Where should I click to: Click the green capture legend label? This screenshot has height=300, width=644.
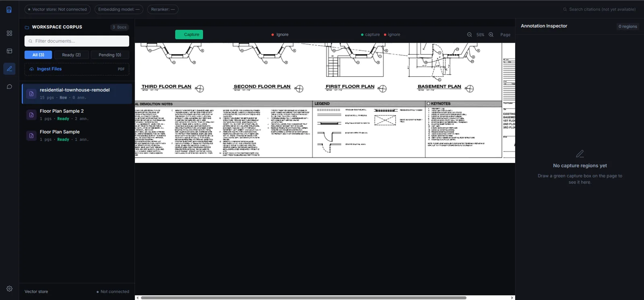pos(370,35)
